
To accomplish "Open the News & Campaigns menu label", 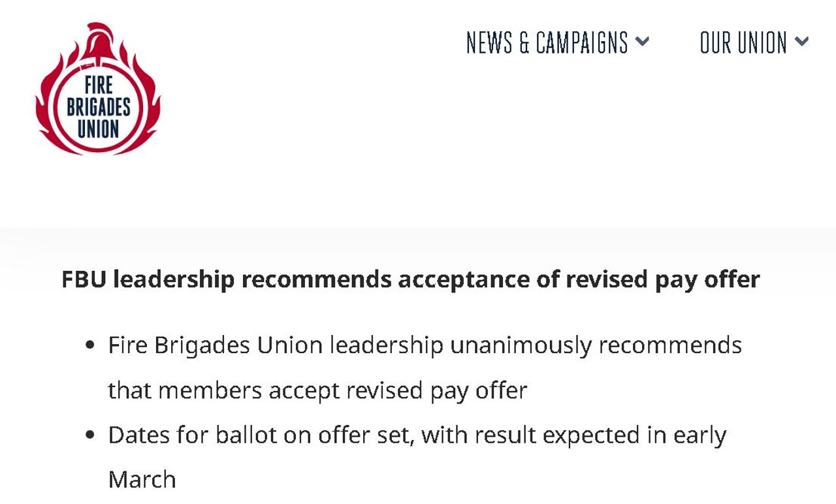I will point(547,43).
